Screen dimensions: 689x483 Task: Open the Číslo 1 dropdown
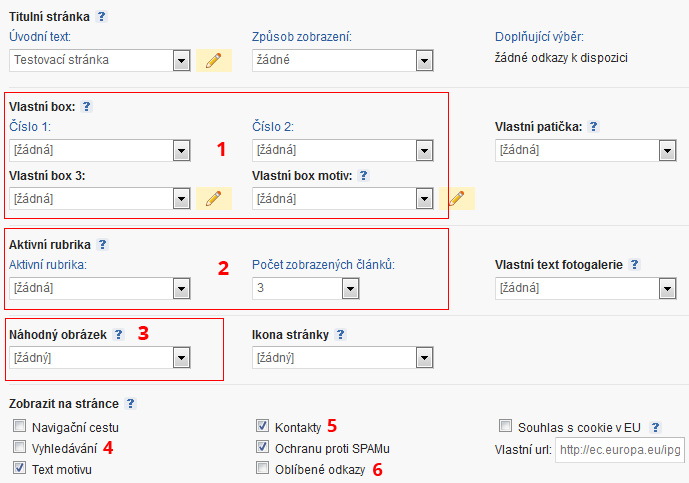coord(181,150)
